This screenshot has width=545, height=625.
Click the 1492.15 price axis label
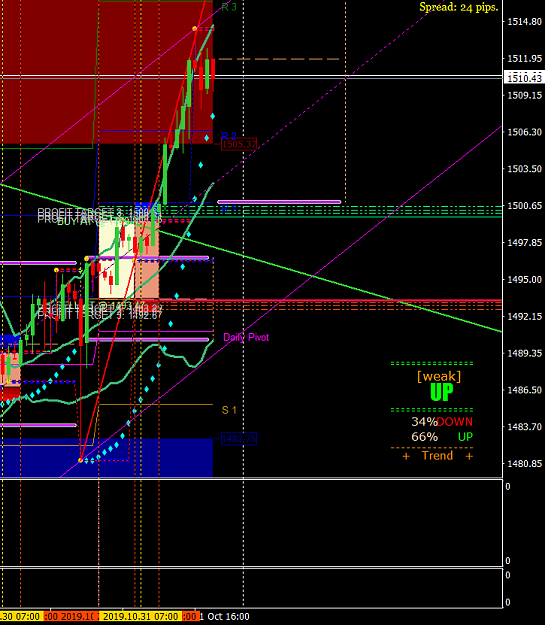524,316
